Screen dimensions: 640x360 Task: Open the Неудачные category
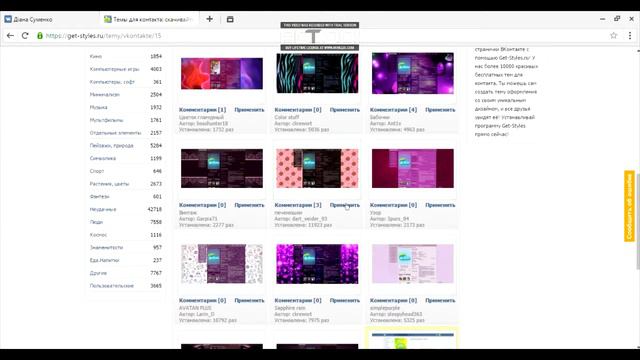point(103,209)
